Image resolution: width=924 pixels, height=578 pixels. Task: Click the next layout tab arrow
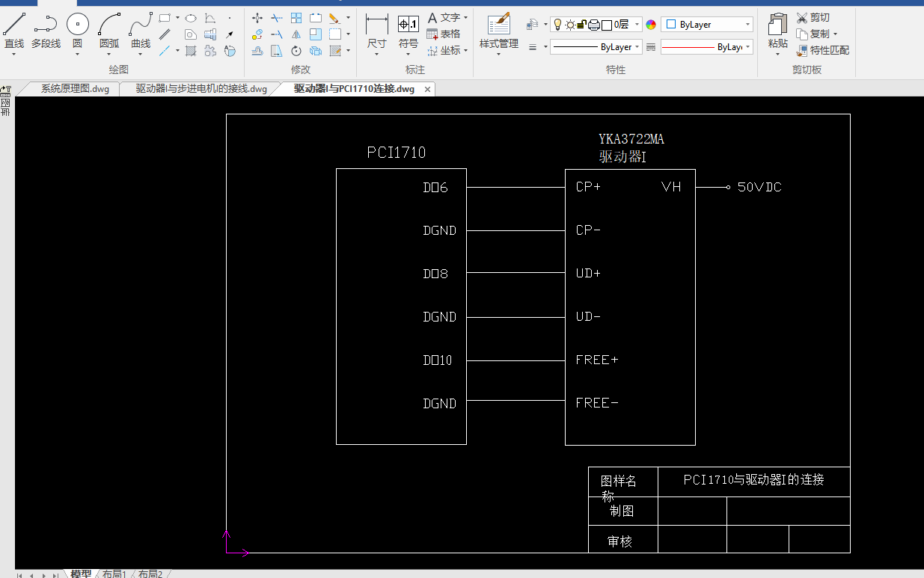tap(43, 575)
